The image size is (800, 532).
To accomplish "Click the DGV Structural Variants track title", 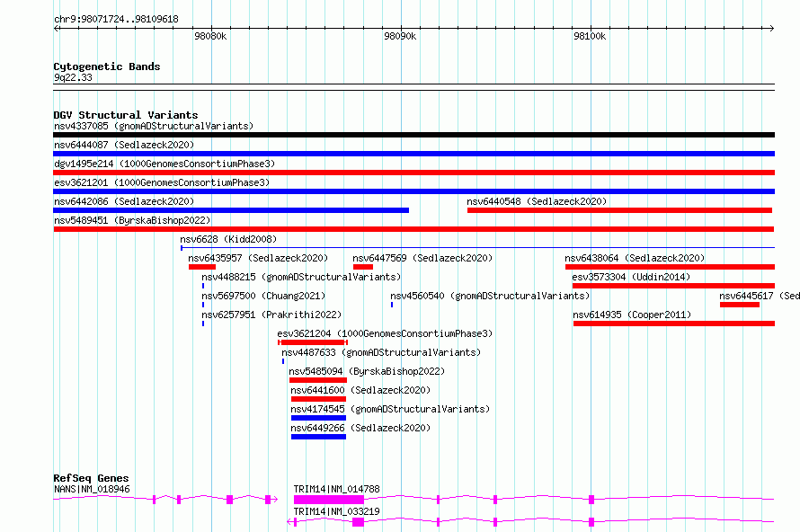I will 126,115.
